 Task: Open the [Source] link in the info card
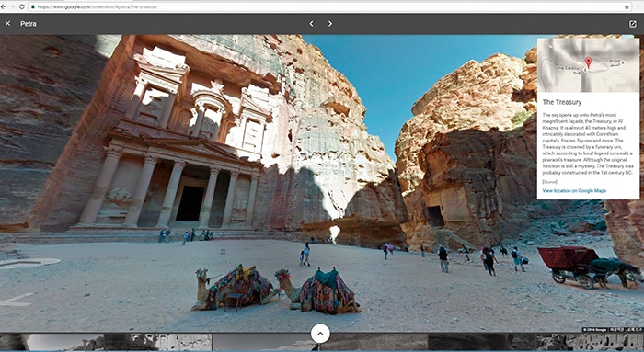click(x=549, y=182)
